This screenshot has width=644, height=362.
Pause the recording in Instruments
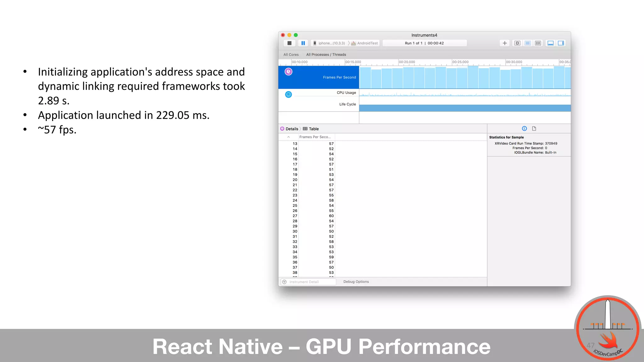click(303, 43)
